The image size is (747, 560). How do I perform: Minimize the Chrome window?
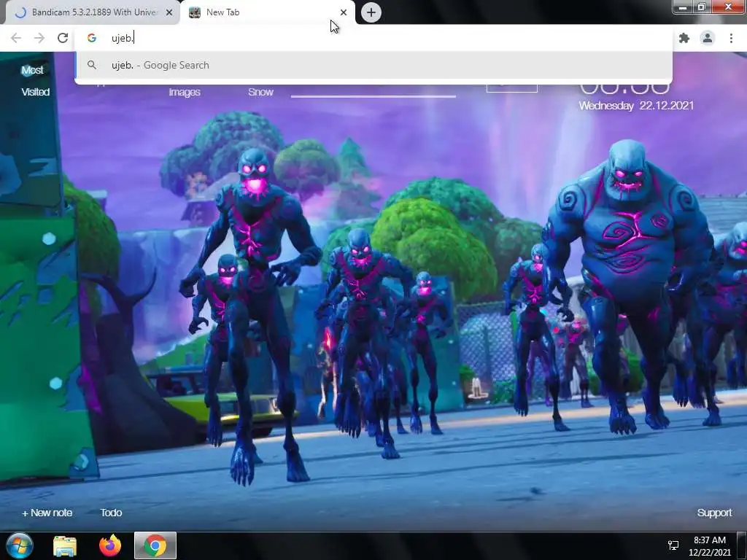click(x=683, y=7)
